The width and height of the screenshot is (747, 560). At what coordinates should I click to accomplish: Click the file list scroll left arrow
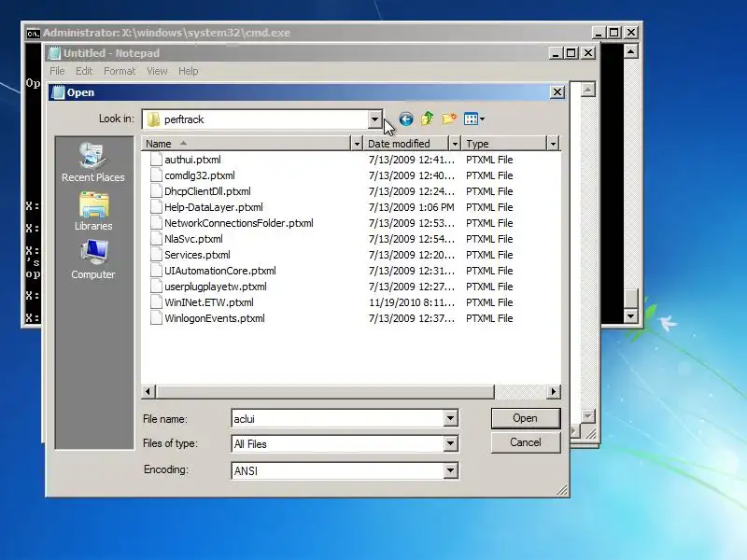click(x=148, y=391)
